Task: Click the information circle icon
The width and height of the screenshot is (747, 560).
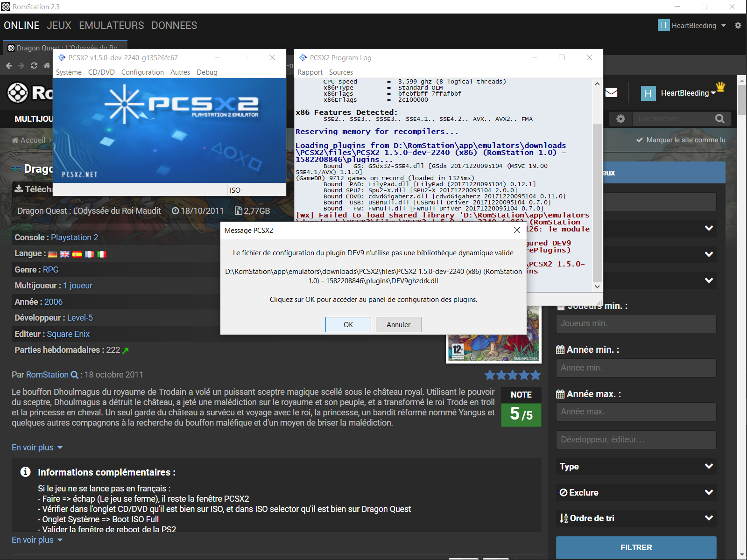Action: point(26,472)
